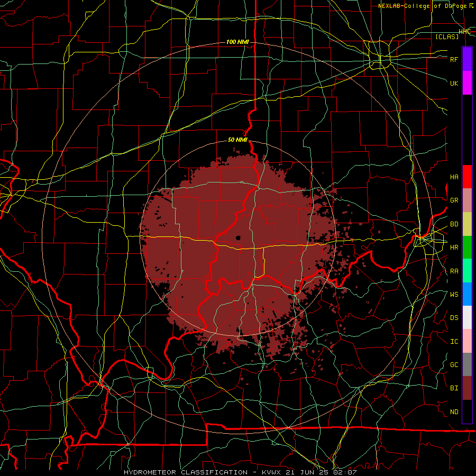
Task: Click the HA red legend swatch
Action: click(467, 177)
